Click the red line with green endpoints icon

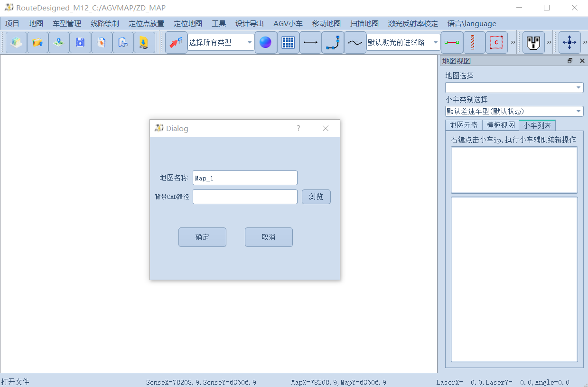pos(451,43)
